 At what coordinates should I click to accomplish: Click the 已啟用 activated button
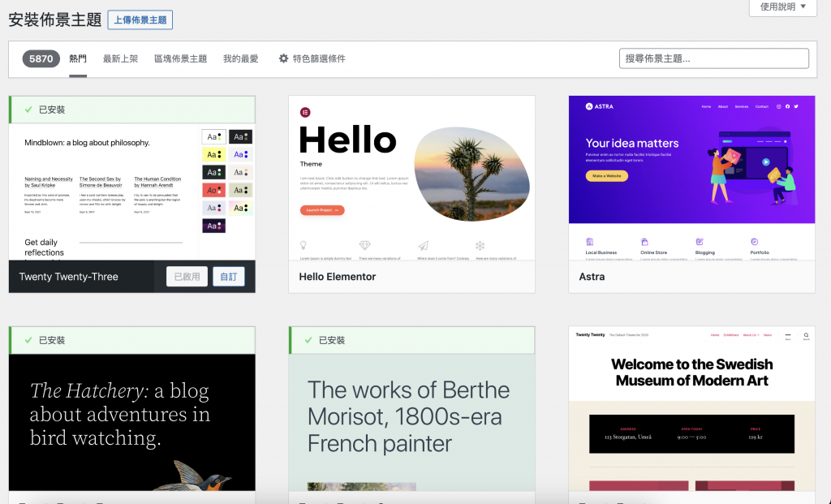[187, 277]
